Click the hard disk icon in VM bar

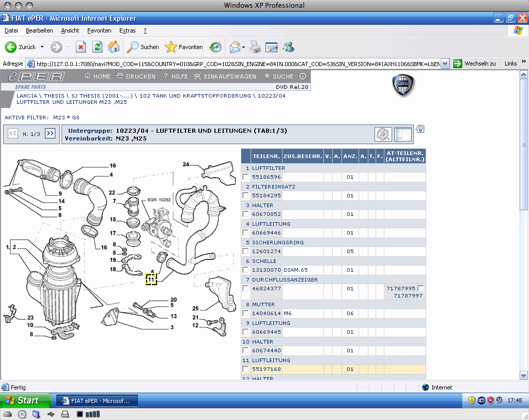[x=7, y=414]
